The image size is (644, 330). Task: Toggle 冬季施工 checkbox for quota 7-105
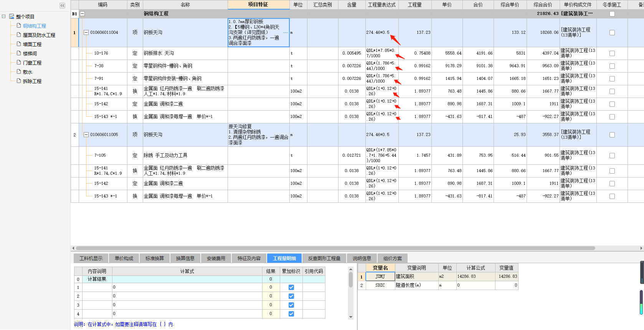[612, 156]
